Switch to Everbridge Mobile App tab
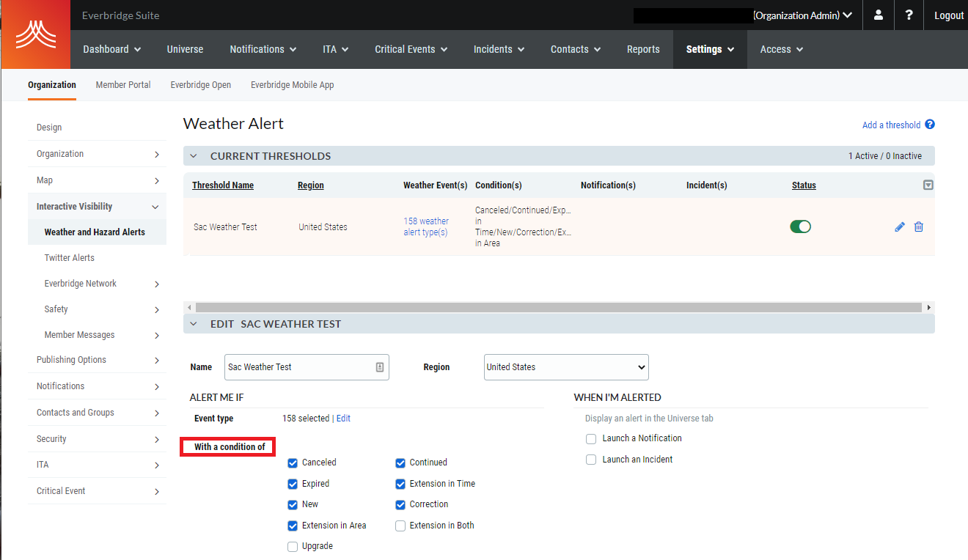968x560 pixels. [x=293, y=85]
